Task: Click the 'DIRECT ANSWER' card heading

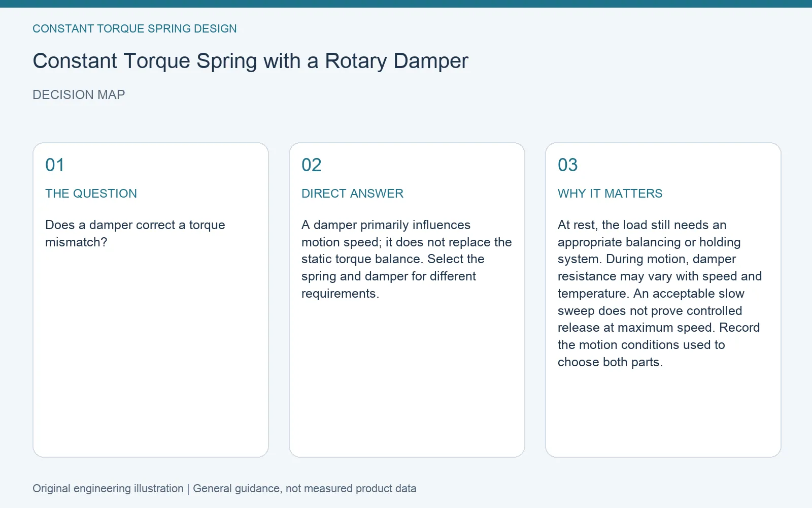Action: 352,194
